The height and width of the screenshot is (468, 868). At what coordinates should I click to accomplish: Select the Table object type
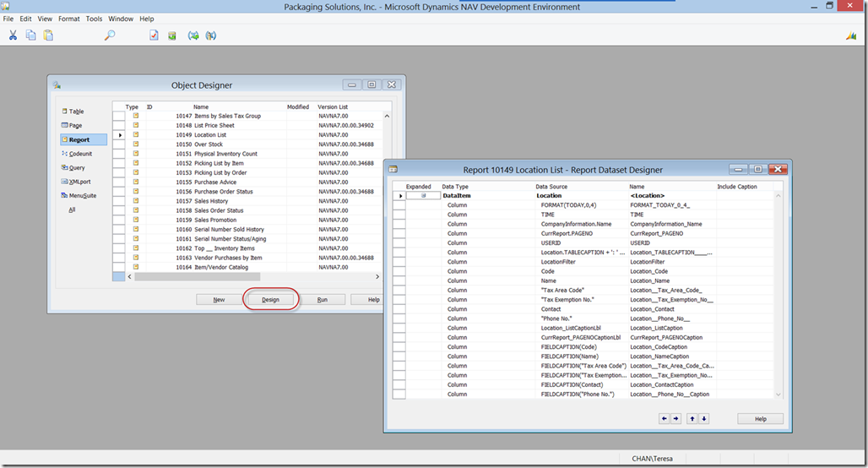tap(76, 112)
